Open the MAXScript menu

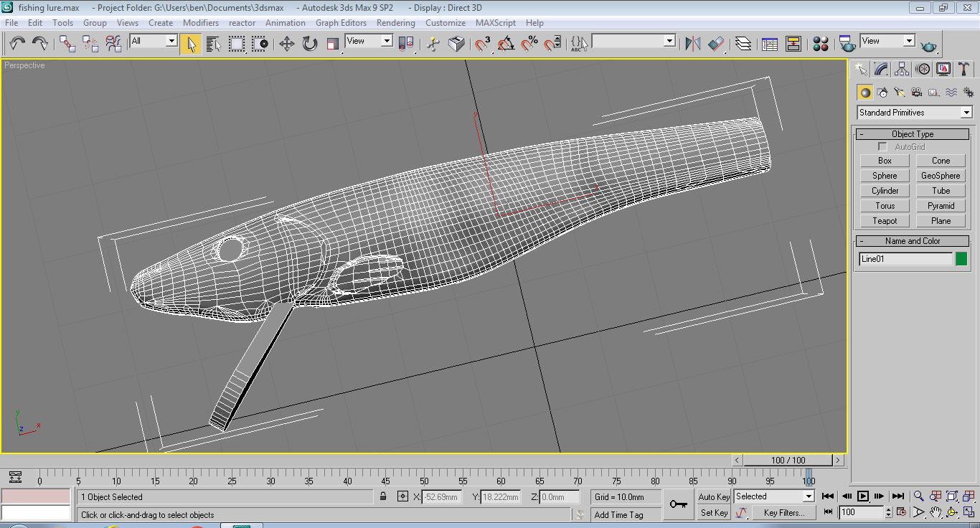point(496,23)
